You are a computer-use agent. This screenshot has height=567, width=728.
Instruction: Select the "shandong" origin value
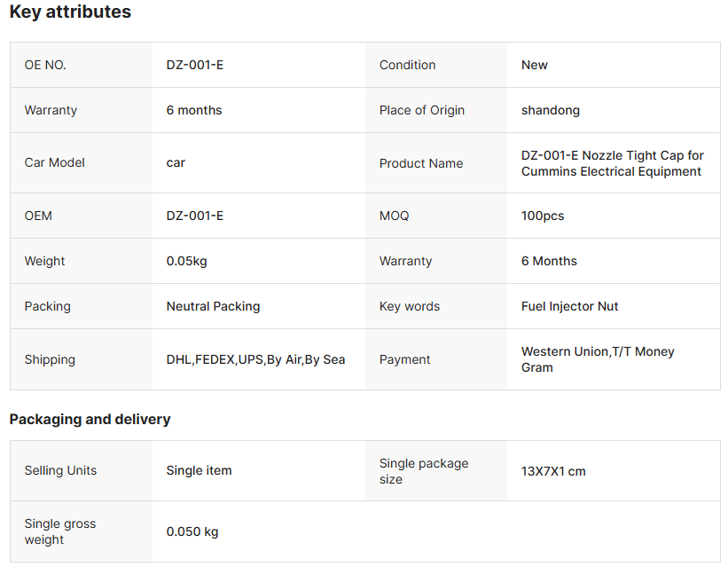551,110
